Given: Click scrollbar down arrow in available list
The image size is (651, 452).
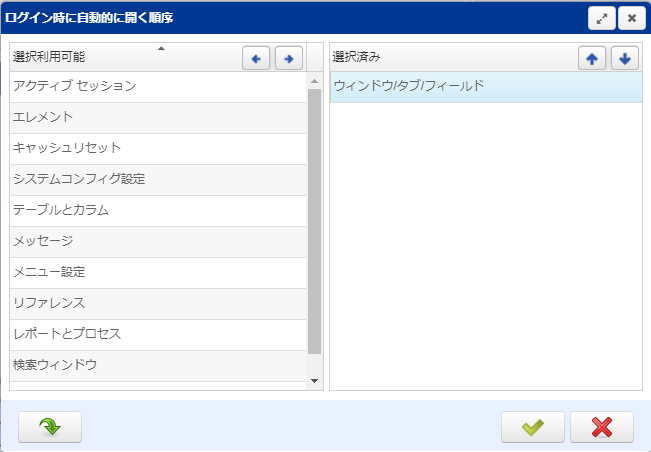Looking at the screenshot, I should click(x=314, y=381).
